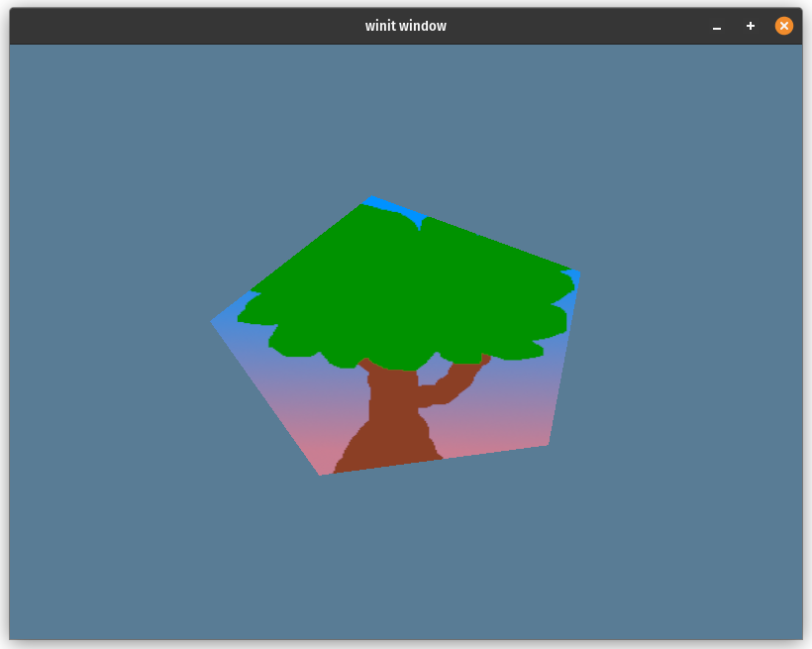The height and width of the screenshot is (649, 812).
Task: Close the winit window with orange button
Action: point(784,26)
